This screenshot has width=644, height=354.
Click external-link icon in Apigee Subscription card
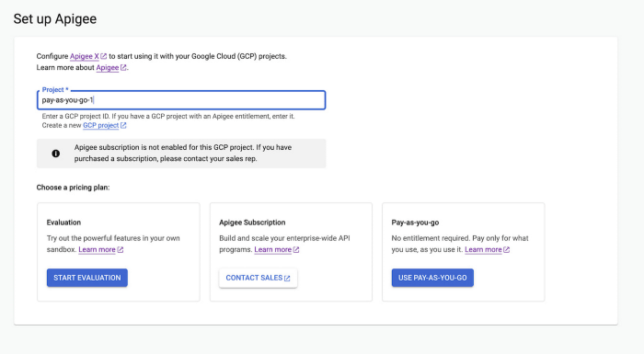click(296, 250)
